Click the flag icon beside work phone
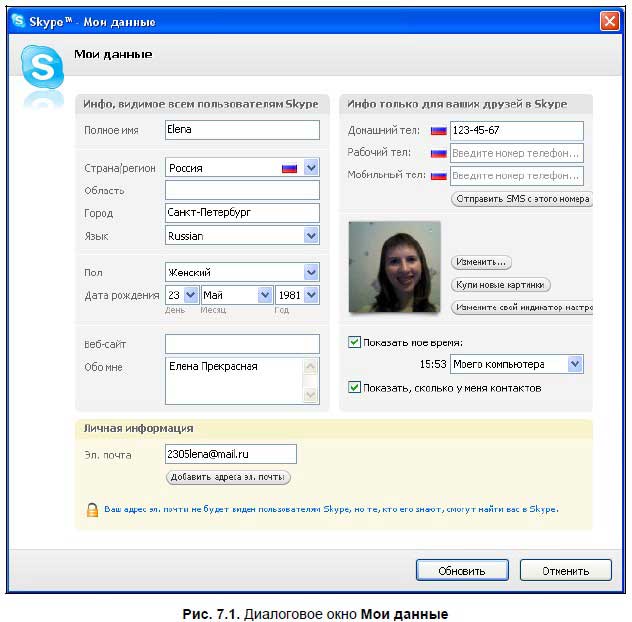The image size is (632, 622). pos(438,153)
